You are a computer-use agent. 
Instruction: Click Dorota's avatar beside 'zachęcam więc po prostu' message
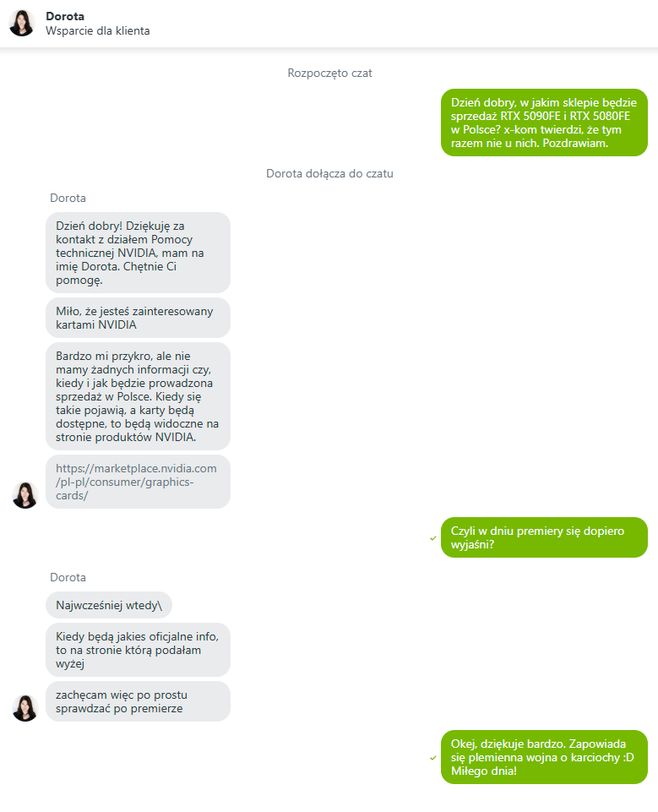25,708
